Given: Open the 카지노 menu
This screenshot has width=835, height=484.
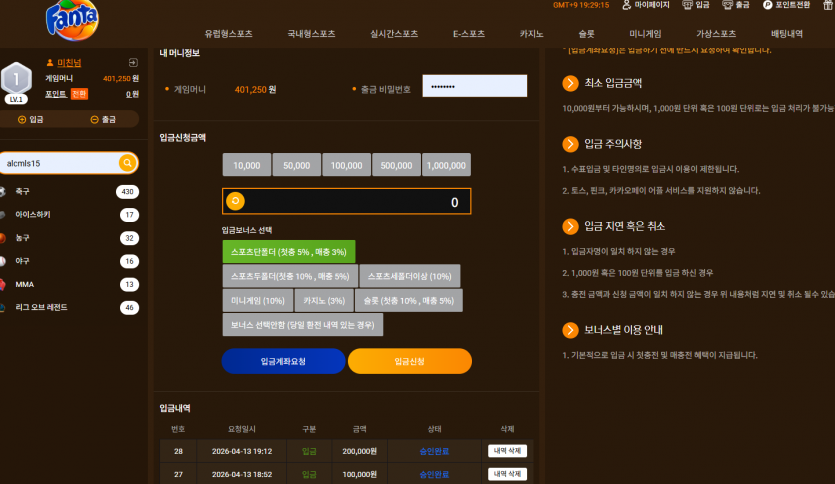Looking at the screenshot, I should 531,34.
